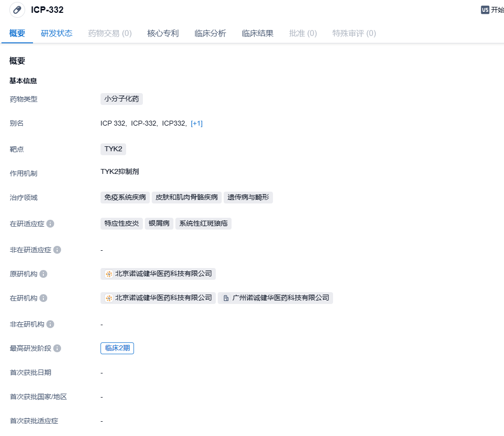
Task: Click the 临床2期 phase badge
Action: coord(117,348)
